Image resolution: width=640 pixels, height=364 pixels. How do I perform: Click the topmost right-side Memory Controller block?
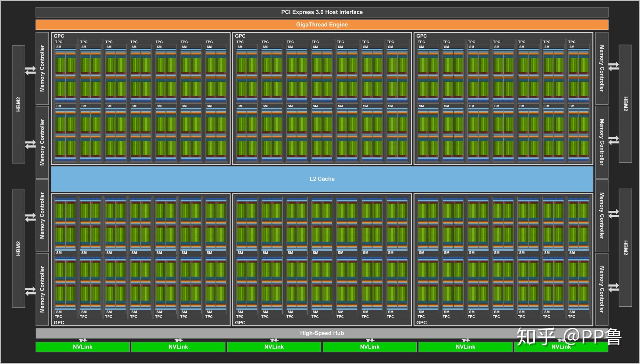(x=602, y=69)
